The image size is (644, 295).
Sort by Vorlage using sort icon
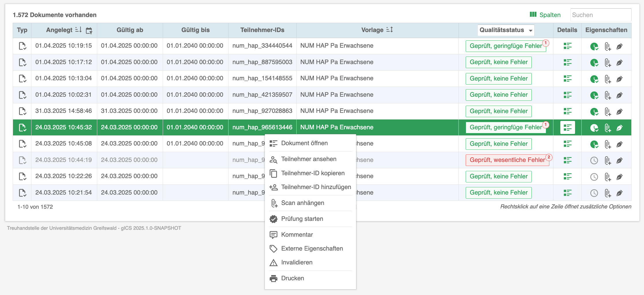(x=390, y=30)
